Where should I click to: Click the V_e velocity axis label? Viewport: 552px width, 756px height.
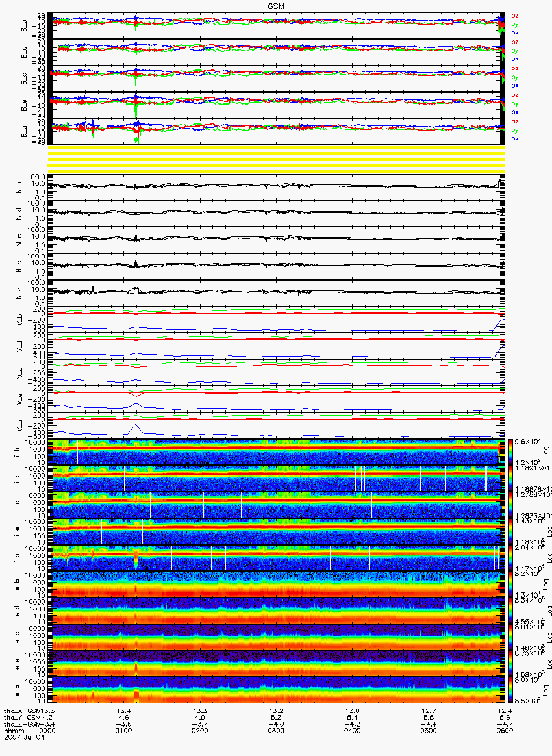coord(19,399)
